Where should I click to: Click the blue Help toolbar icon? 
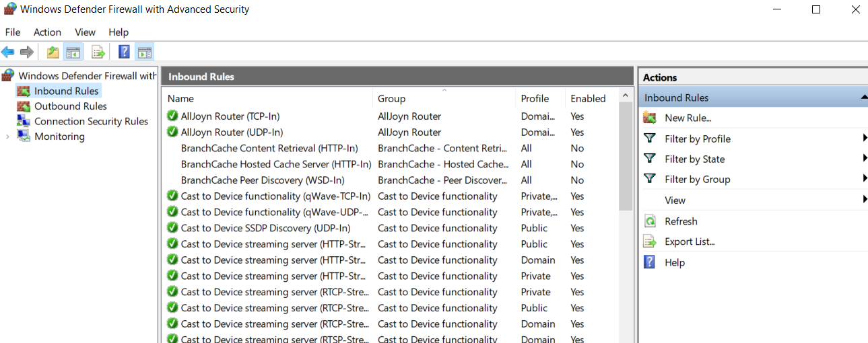coord(124,52)
